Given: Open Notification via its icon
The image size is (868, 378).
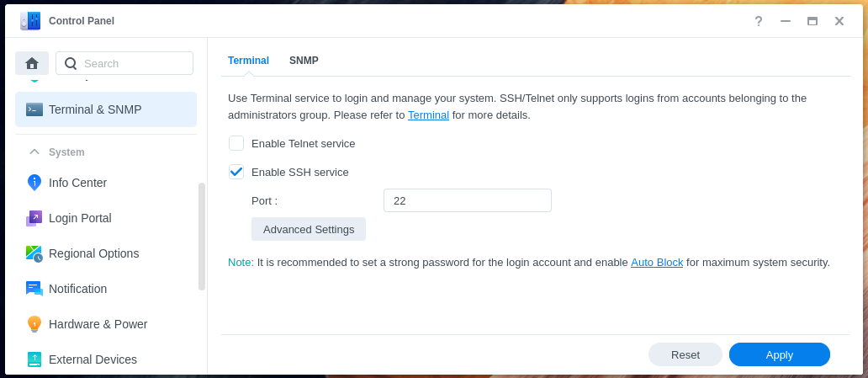Looking at the screenshot, I should (34, 289).
